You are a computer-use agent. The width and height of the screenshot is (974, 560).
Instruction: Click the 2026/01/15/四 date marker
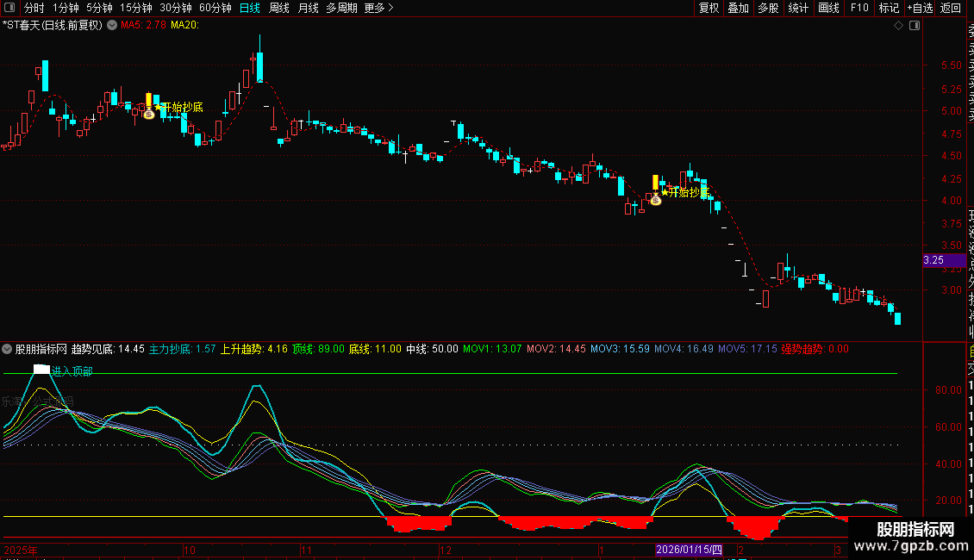pyautogui.click(x=689, y=550)
